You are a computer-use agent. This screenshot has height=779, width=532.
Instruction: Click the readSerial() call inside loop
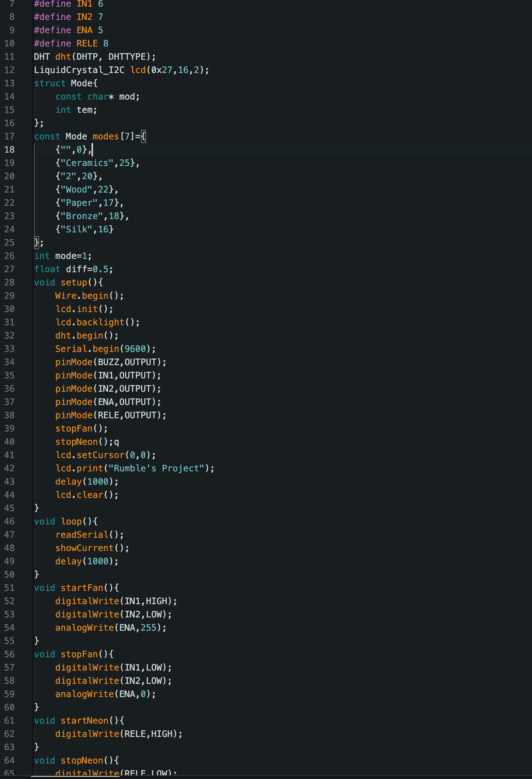(89, 535)
